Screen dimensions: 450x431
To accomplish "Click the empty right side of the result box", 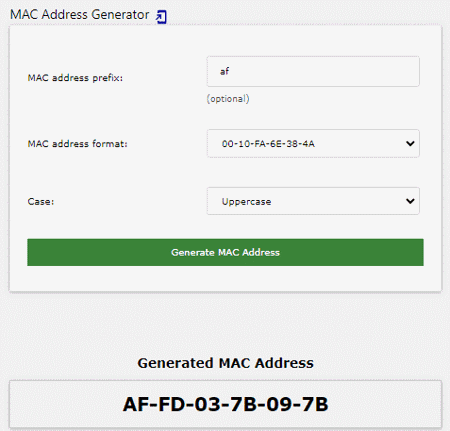I will 383,404.
